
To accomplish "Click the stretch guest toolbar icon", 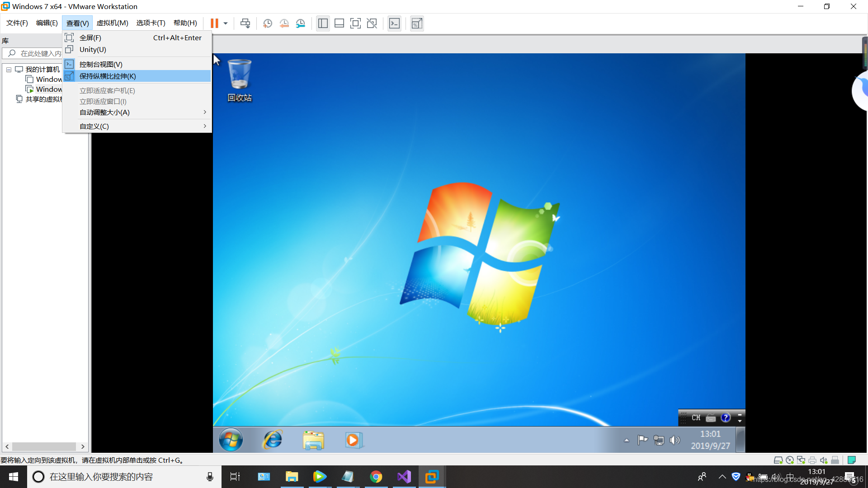I will pos(417,23).
